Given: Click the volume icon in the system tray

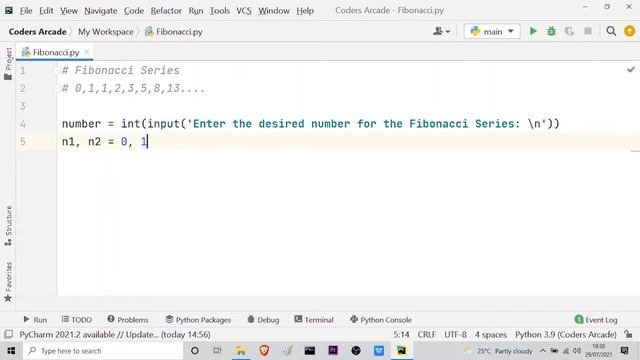Looking at the screenshot, I should [577, 351].
